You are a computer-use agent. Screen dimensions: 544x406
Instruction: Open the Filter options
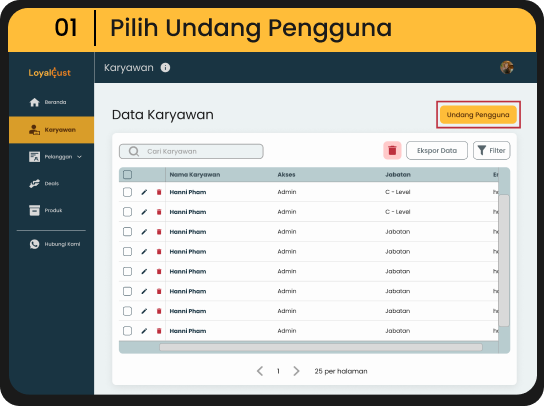[x=492, y=151]
